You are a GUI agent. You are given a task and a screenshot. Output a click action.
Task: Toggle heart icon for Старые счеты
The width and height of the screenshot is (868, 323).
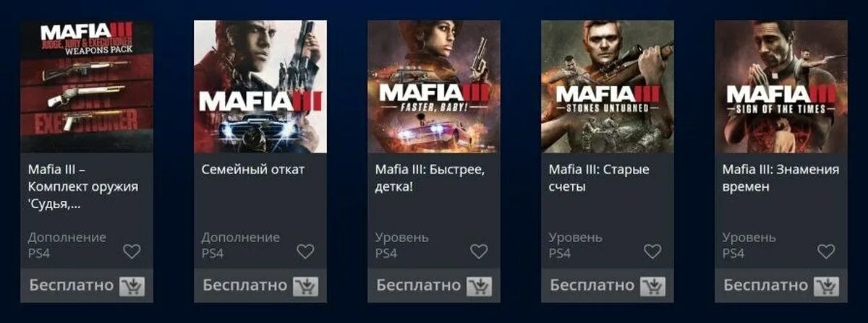click(x=652, y=251)
